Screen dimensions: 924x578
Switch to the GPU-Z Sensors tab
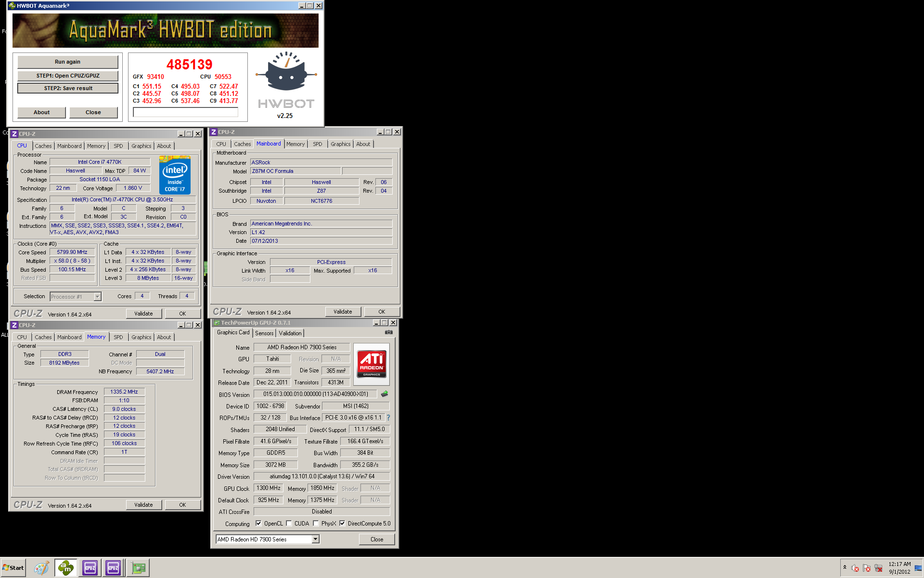coord(264,333)
